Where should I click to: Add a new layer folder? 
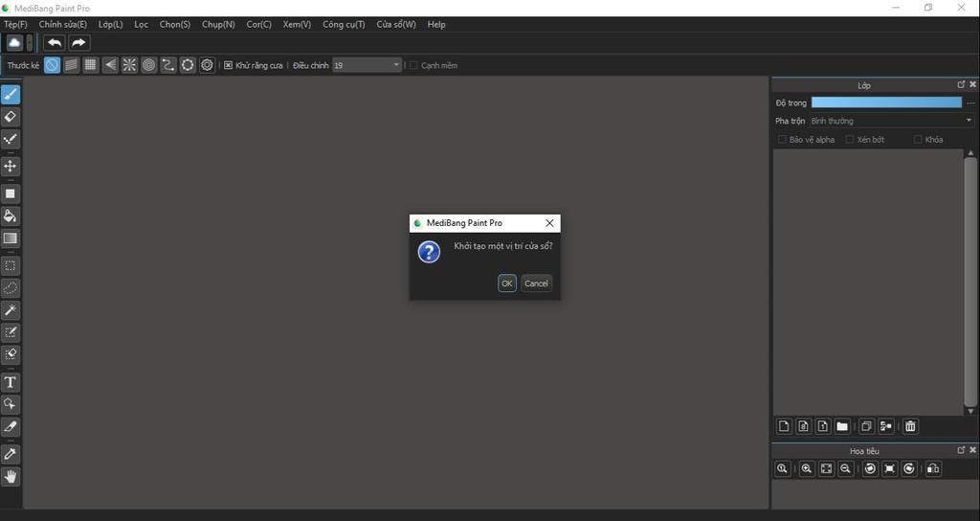tap(842, 426)
